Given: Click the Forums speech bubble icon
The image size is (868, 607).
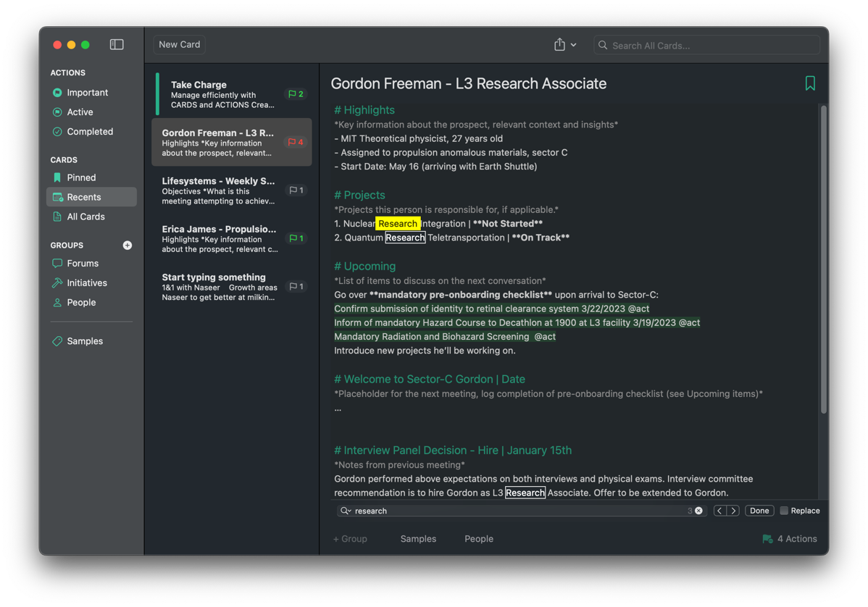Looking at the screenshot, I should pos(57,264).
